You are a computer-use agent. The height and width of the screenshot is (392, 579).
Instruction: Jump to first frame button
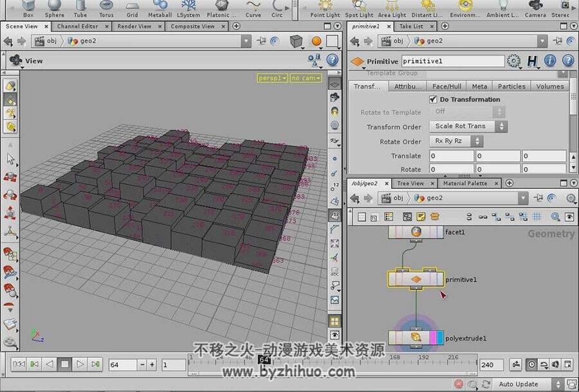19,364
